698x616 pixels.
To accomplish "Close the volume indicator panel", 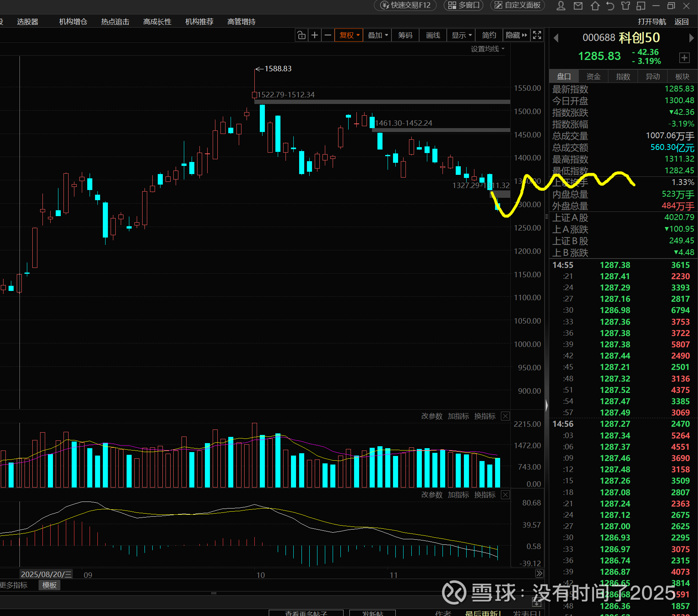I will 505,416.
